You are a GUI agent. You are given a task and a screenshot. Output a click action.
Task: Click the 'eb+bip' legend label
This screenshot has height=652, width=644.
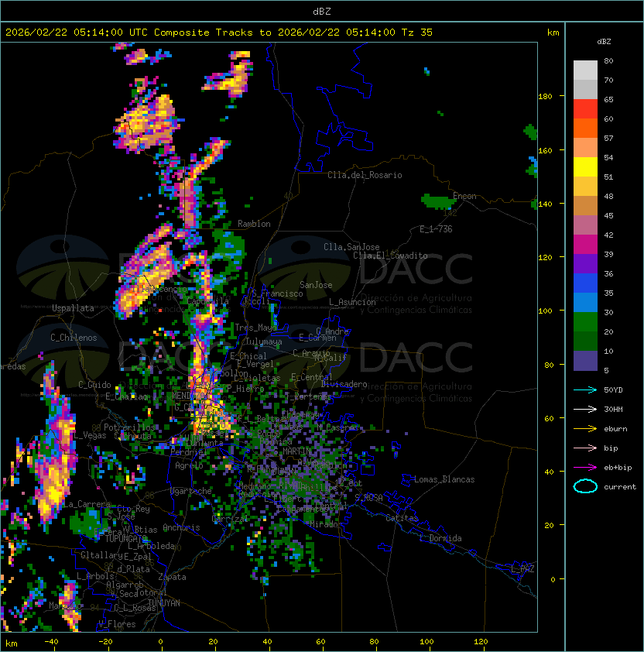click(x=618, y=468)
